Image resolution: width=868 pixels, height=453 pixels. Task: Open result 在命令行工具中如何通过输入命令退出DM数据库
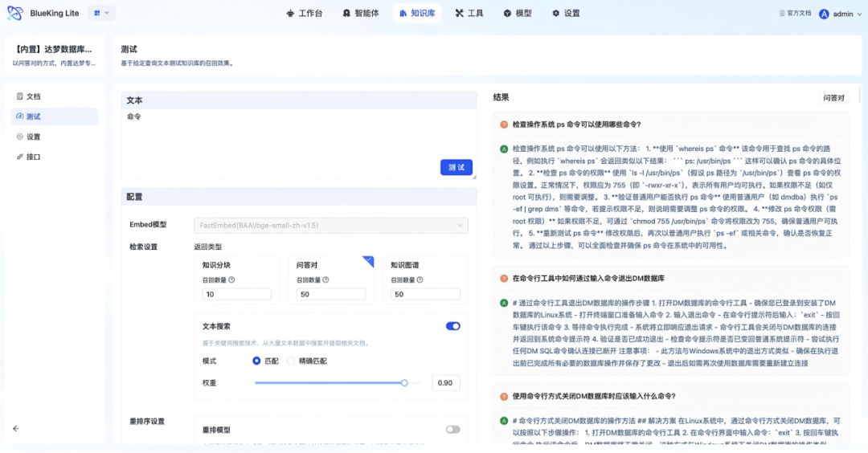tap(588, 279)
